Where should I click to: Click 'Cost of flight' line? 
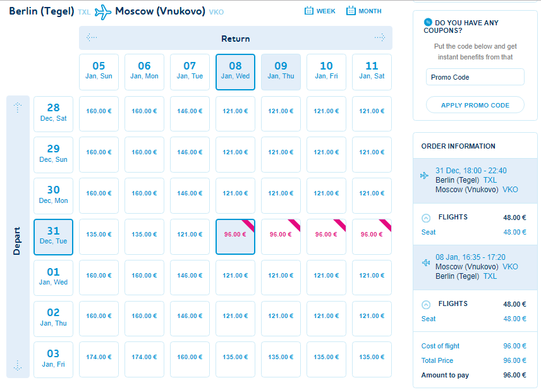474,346
